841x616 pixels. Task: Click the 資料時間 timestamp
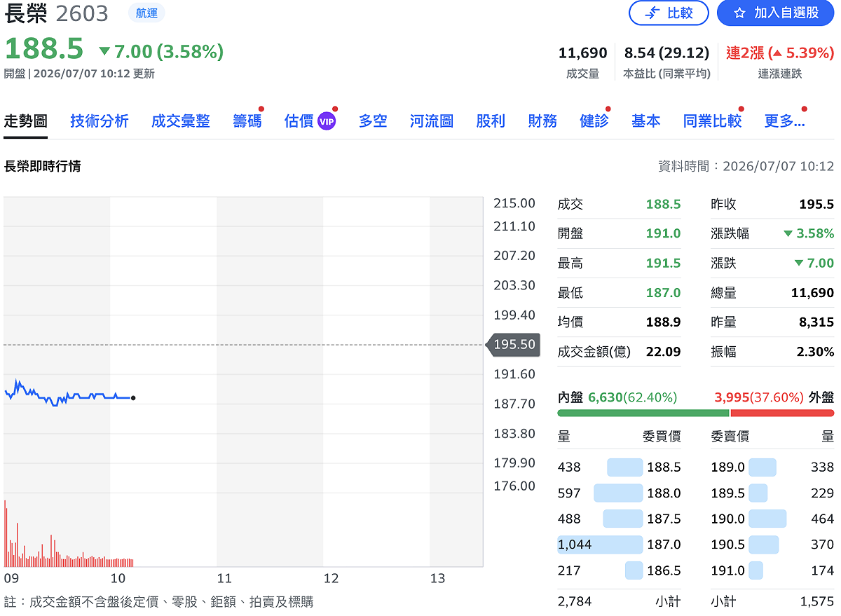point(746,166)
